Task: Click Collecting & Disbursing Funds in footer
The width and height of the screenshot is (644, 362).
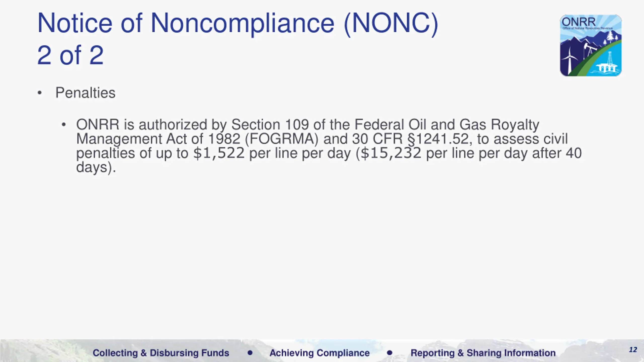Action: (x=161, y=353)
